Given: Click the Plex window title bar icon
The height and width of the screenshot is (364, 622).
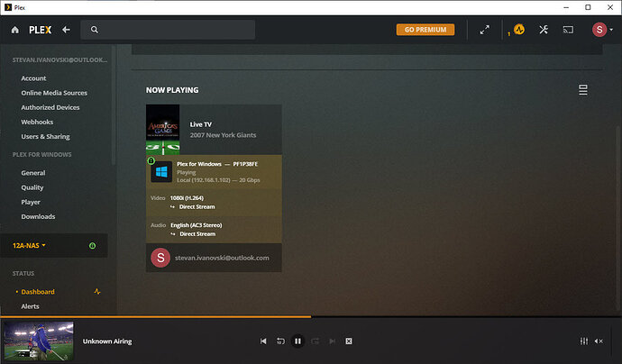Looking at the screenshot, I should (x=8, y=7).
